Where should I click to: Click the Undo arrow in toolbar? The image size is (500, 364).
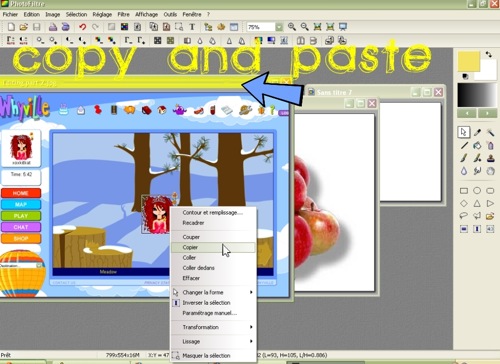point(83,27)
